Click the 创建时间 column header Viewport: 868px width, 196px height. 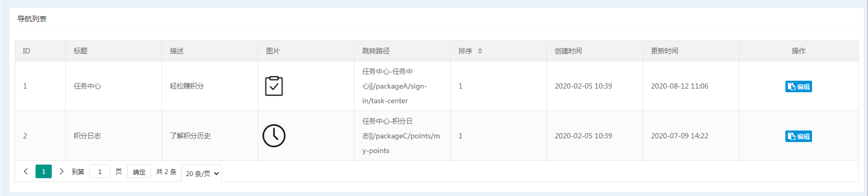pos(568,51)
